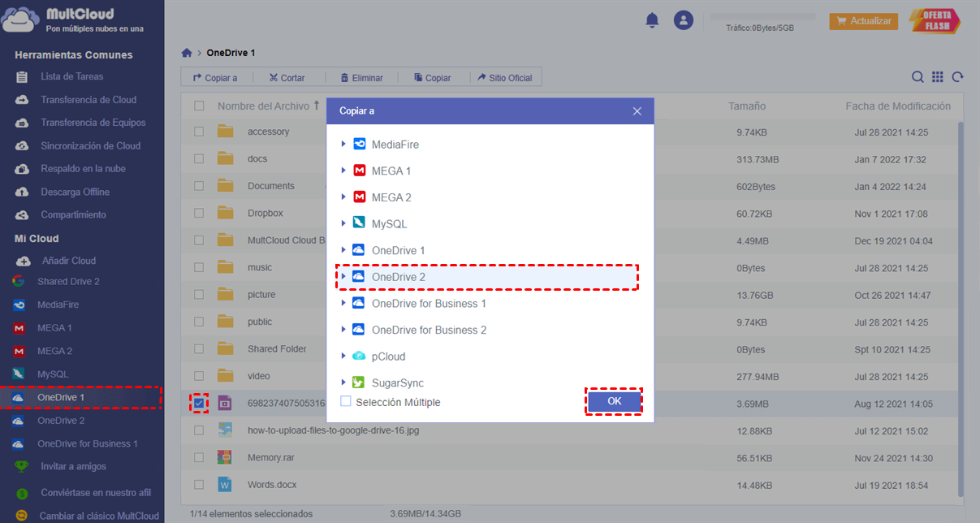Expand OneDrive for Business 2 in dialog

click(343, 330)
